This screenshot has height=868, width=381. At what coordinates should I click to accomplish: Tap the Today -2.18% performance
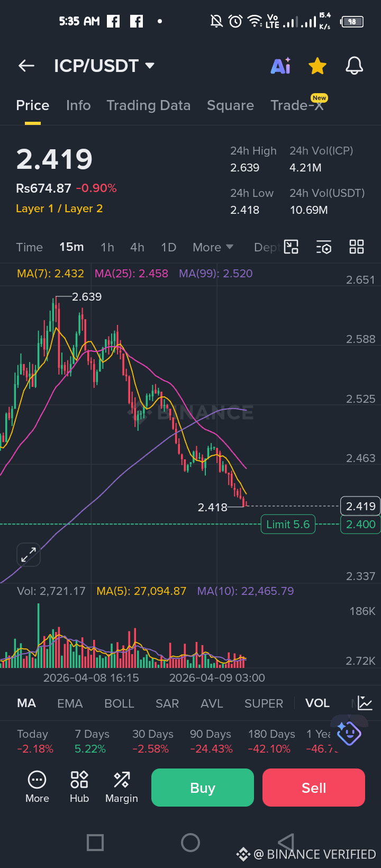(x=35, y=741)
